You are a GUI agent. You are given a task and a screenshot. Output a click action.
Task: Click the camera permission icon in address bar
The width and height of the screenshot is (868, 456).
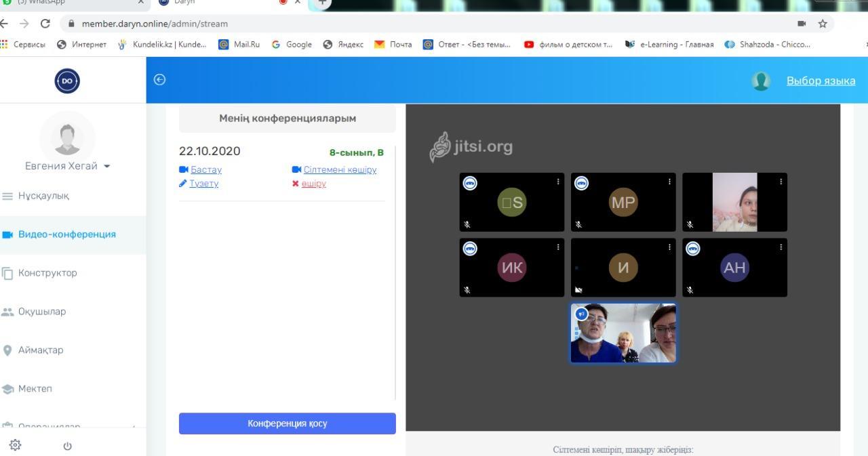[x=802, y=24]
